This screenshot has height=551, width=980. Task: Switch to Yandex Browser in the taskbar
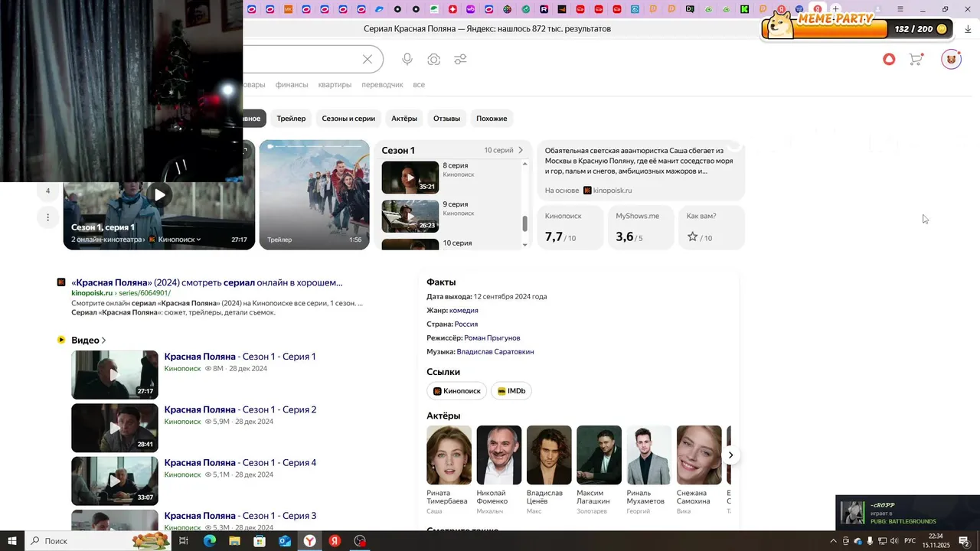[x=309, y=541]
